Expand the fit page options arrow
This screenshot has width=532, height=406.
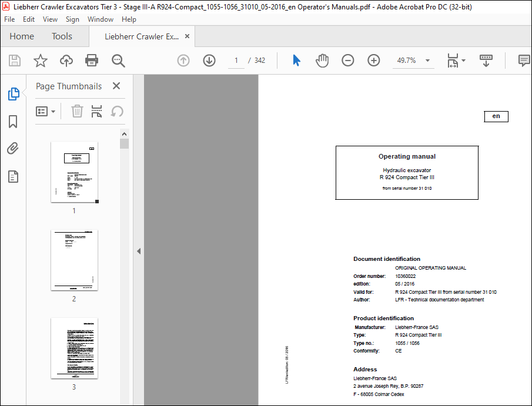[463, 61]
